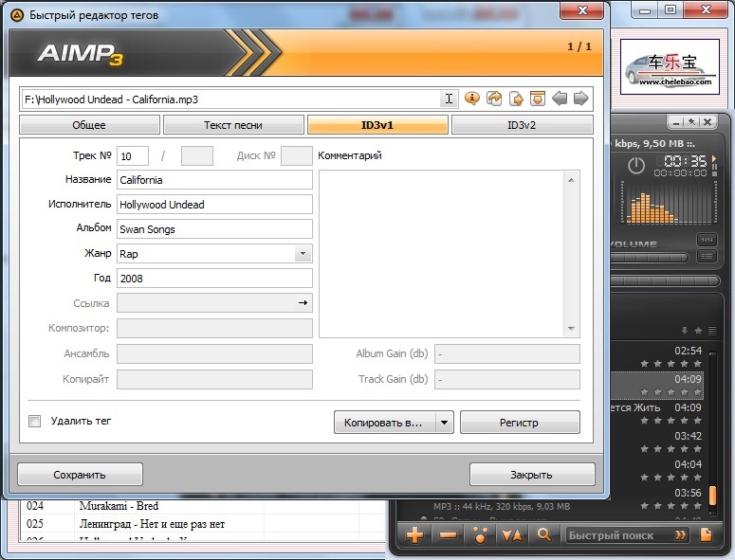Click the AIMP icon in tag editor title bar
The width and height of the screenshot is (735, 560).
tap(17, 15)
